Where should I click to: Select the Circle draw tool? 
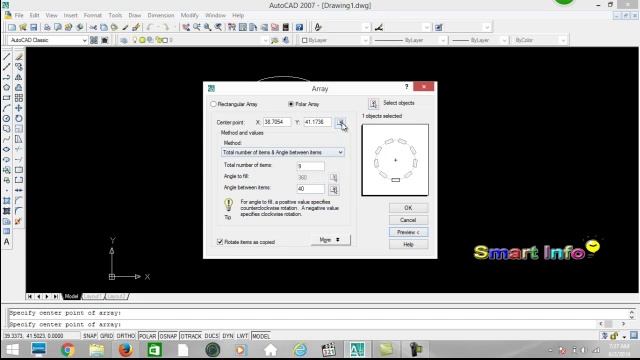point(7,118)
